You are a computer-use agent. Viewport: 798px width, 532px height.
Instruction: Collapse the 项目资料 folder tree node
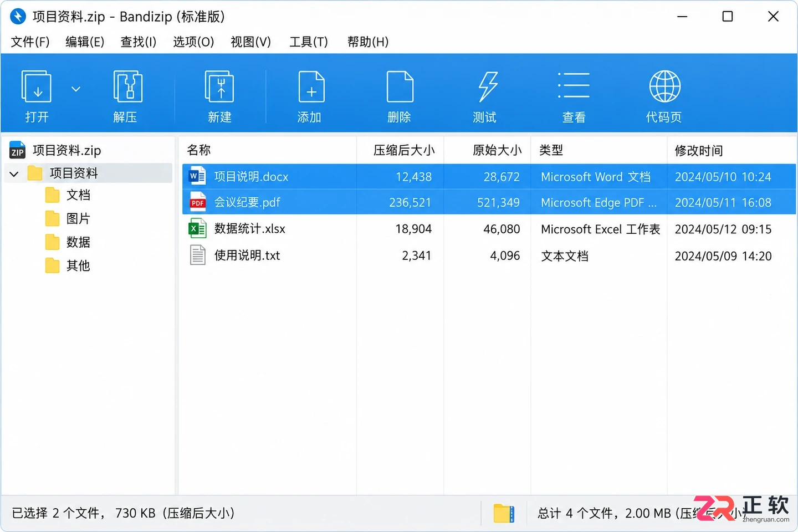(x=14, y=174)
